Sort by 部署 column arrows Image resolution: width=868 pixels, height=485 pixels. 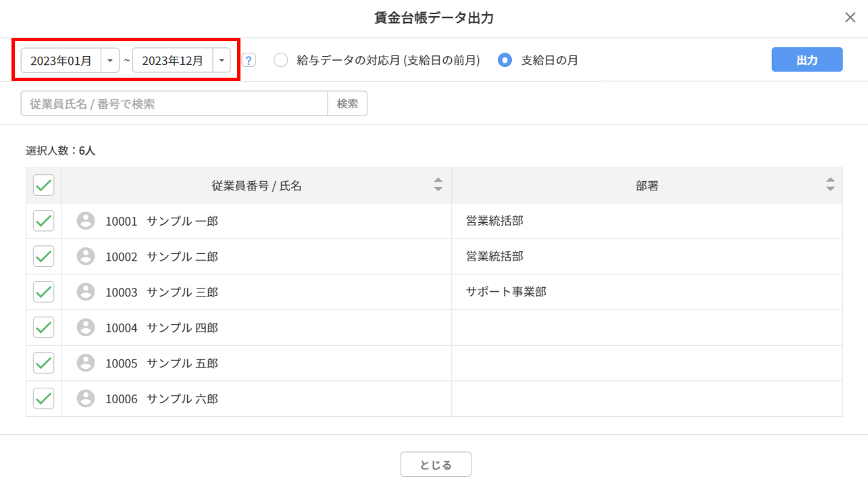tap(830, 185)
